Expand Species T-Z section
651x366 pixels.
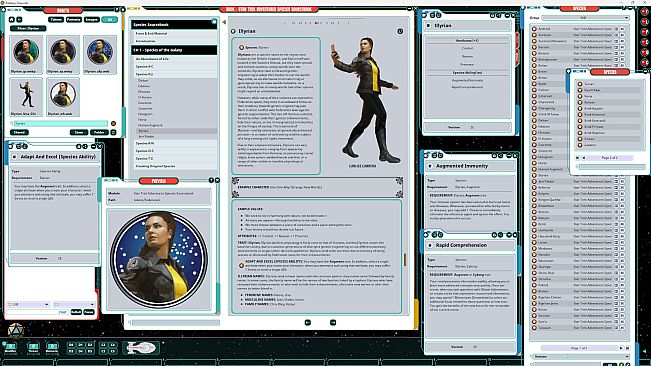(x=175, y=159)
